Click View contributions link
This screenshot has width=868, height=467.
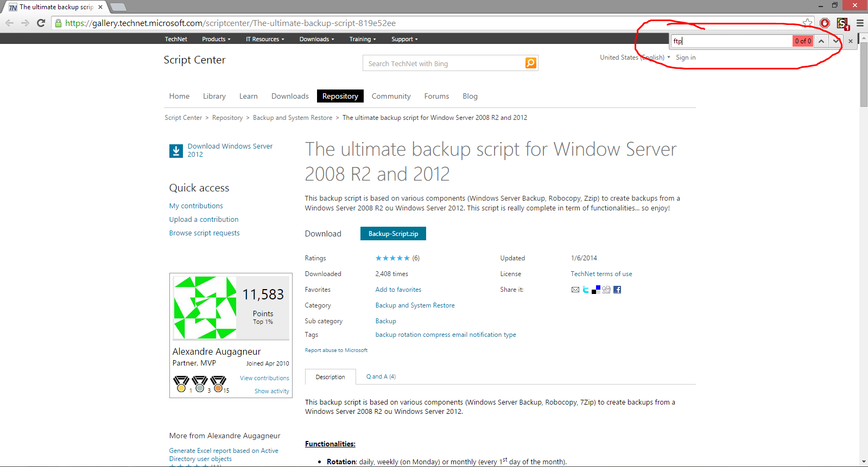264,378
